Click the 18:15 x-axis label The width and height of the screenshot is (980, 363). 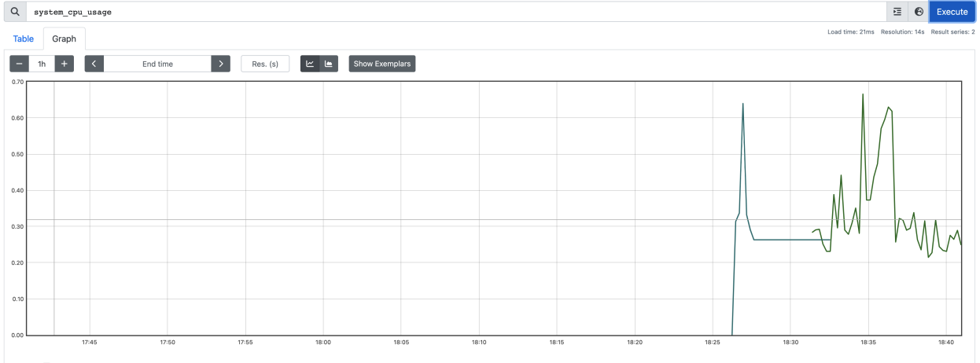557,343
